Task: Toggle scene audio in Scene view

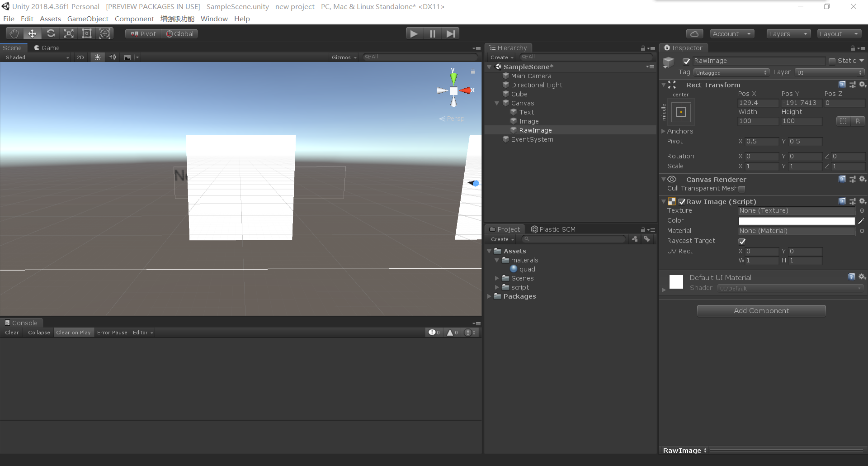Action: tap(112, 57)
